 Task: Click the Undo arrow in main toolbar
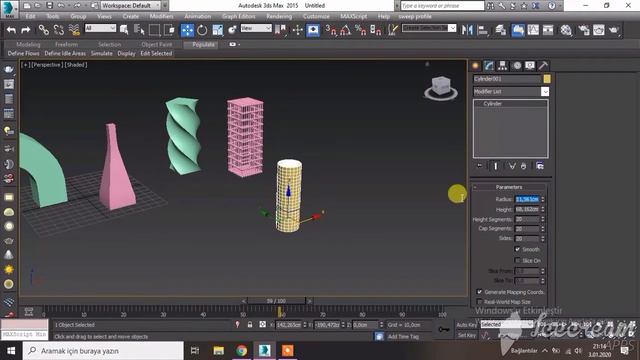11,30
